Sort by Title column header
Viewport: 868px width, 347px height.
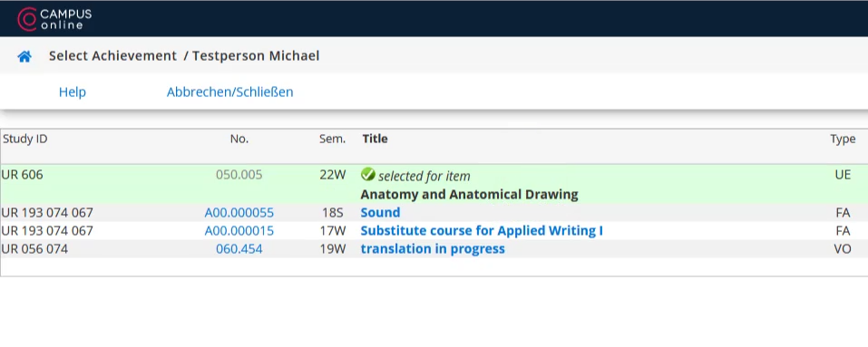pyautogui.click(x=375, y=139)
